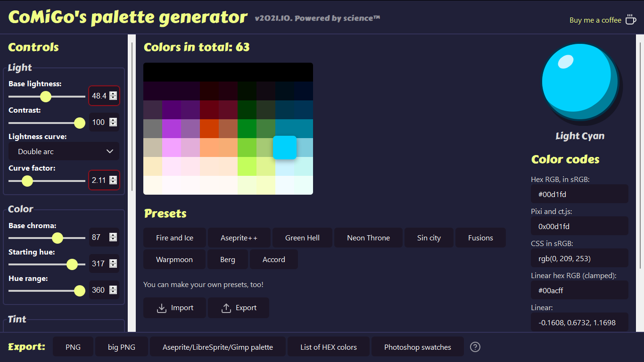Click the Curve factor number stepper
This screenshot has width=644, height=362.
(x=113, y=180)
